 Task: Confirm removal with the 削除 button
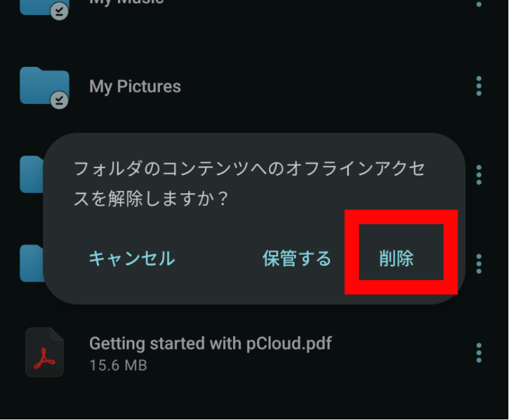pos(396,259)
